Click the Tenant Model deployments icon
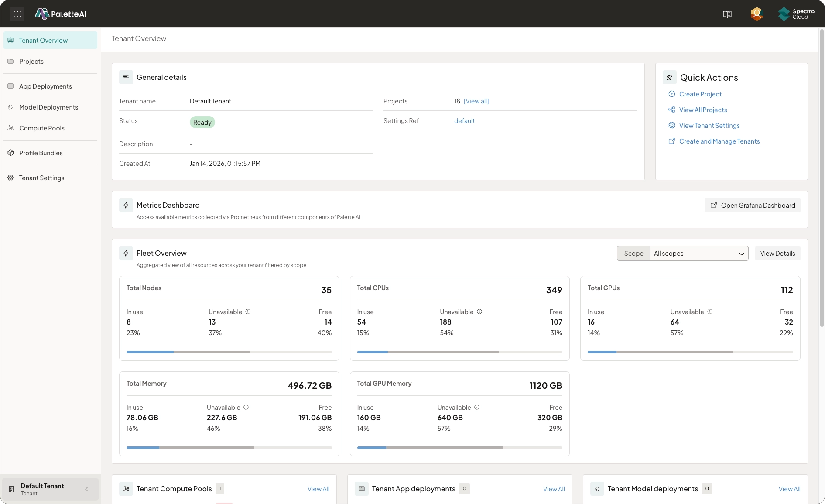This screenshot has width=825, height=504. click(x=597, y=489)
